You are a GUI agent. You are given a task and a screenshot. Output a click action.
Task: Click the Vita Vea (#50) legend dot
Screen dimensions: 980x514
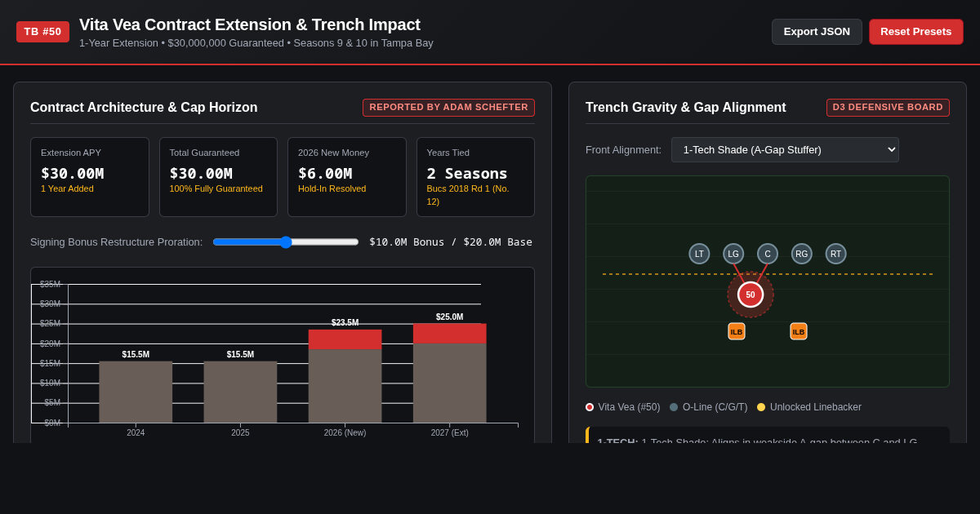point(590,407)
